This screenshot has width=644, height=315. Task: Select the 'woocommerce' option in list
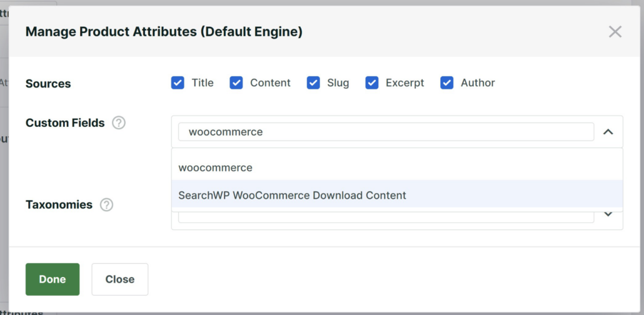click(397, 167)
